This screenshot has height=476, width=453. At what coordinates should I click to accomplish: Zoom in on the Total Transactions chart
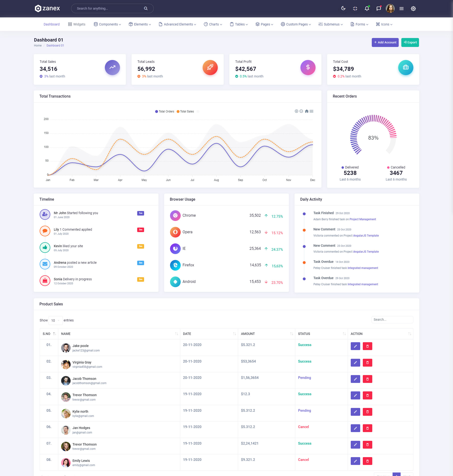pos(296,111)
